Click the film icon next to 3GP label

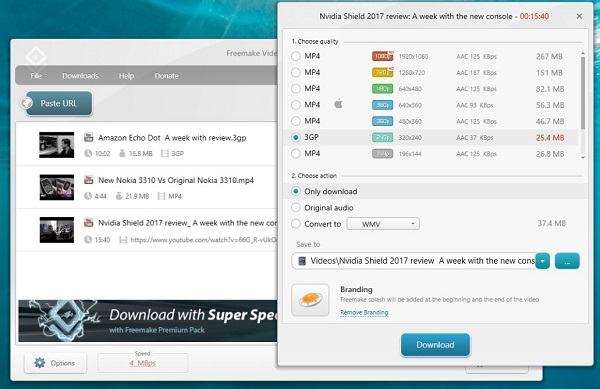click(x=165, y=153)
